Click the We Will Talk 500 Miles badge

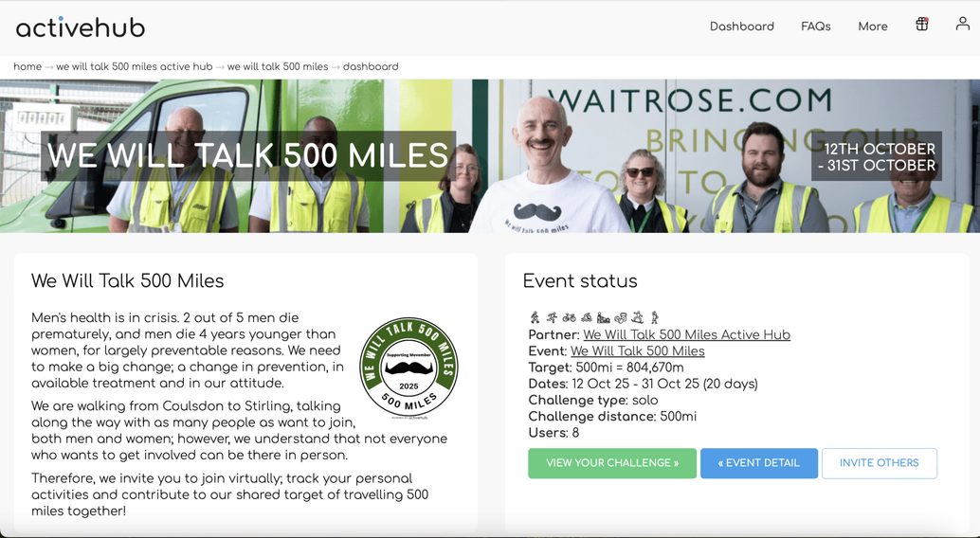coord(408,368)
